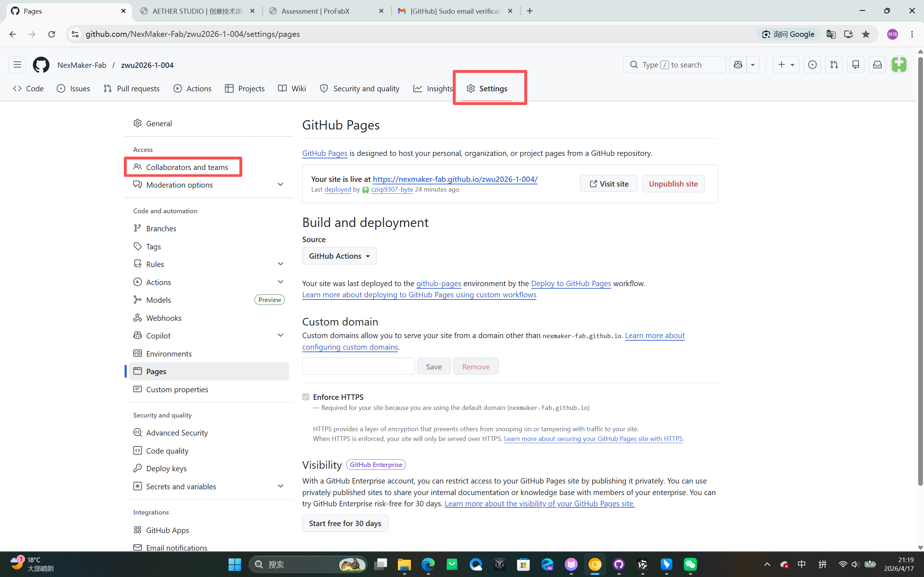Open your pull requests icon in header
The image size is (924, 577).
point(834,65)
